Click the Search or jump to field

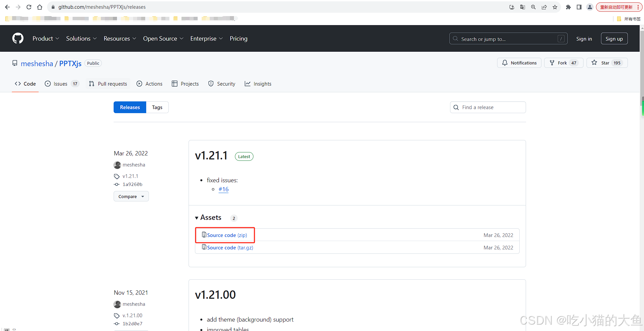tap(508, 39)
